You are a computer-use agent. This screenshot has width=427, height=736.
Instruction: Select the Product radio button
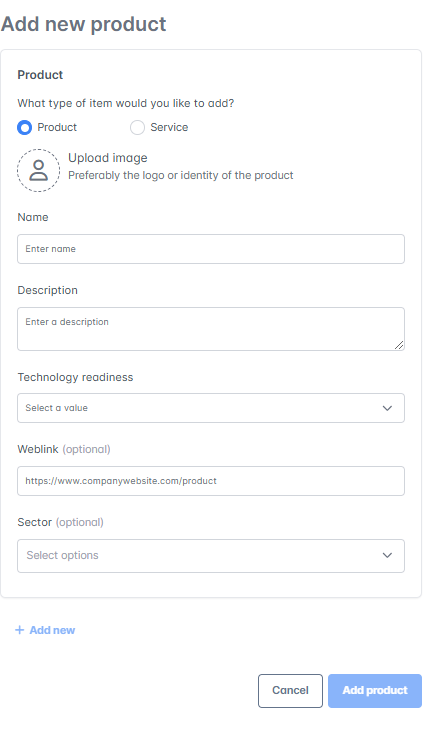tap(24, 127)
